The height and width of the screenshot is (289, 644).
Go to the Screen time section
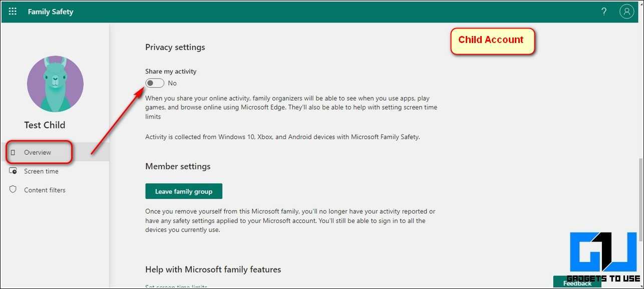[41, 171]
